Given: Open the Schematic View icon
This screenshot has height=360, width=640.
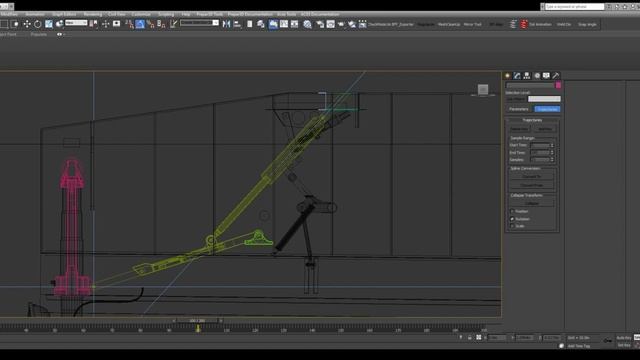Looking at the screenshot, I should (294, 24).
